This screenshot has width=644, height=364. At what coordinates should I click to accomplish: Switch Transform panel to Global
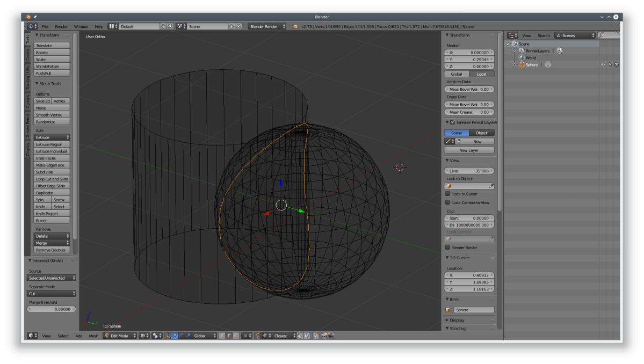point(457,74)
